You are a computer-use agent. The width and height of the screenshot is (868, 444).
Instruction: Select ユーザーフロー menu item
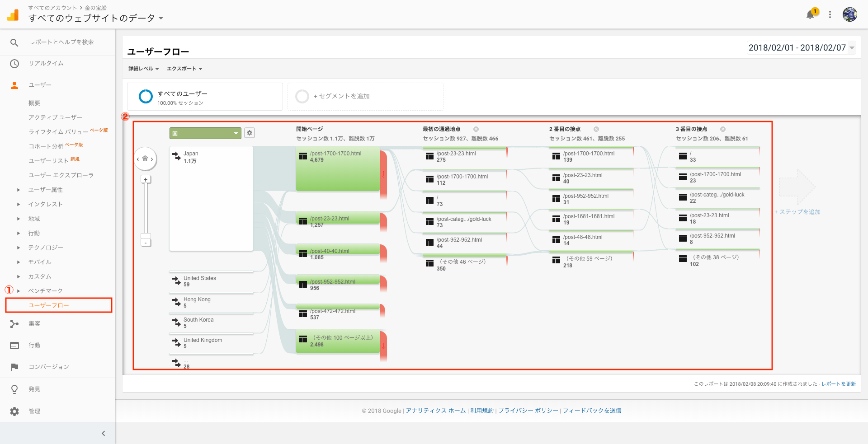pyautogui.click(x=48, y=305)
